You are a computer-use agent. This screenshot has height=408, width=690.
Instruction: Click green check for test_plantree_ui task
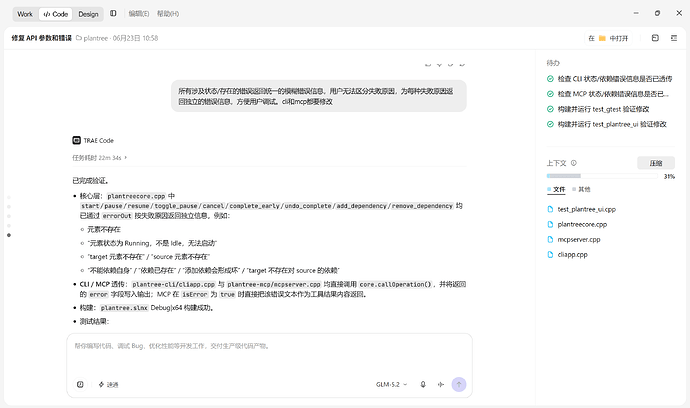pos(550,124)
